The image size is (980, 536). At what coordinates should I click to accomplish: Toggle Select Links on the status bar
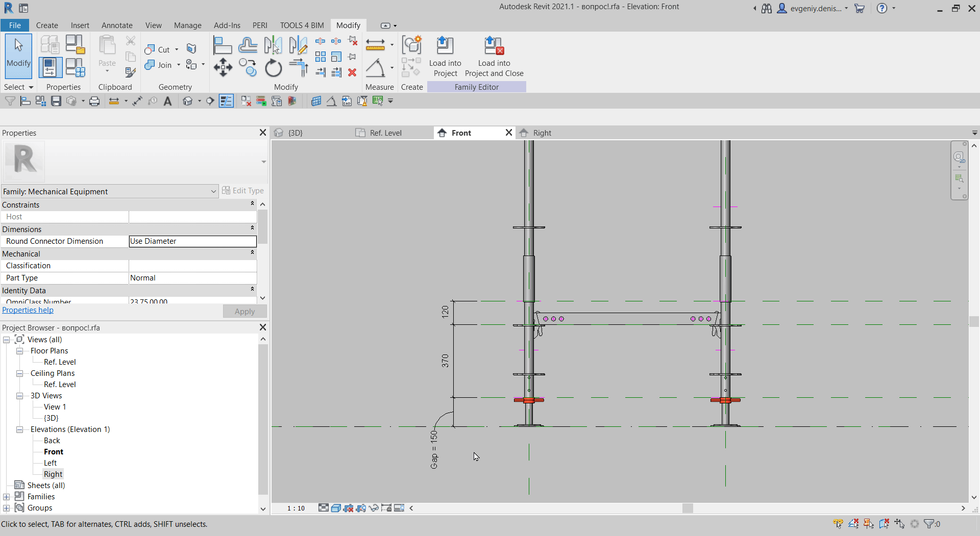click(838, 524)
